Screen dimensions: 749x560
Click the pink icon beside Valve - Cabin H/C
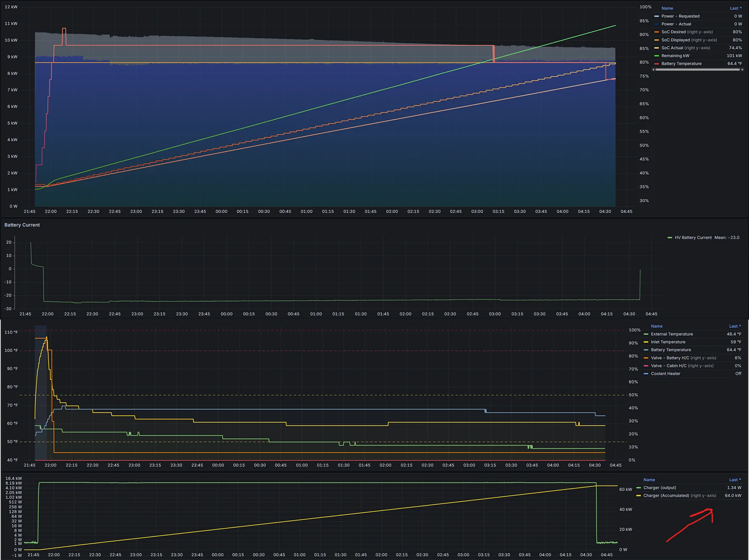646,365
